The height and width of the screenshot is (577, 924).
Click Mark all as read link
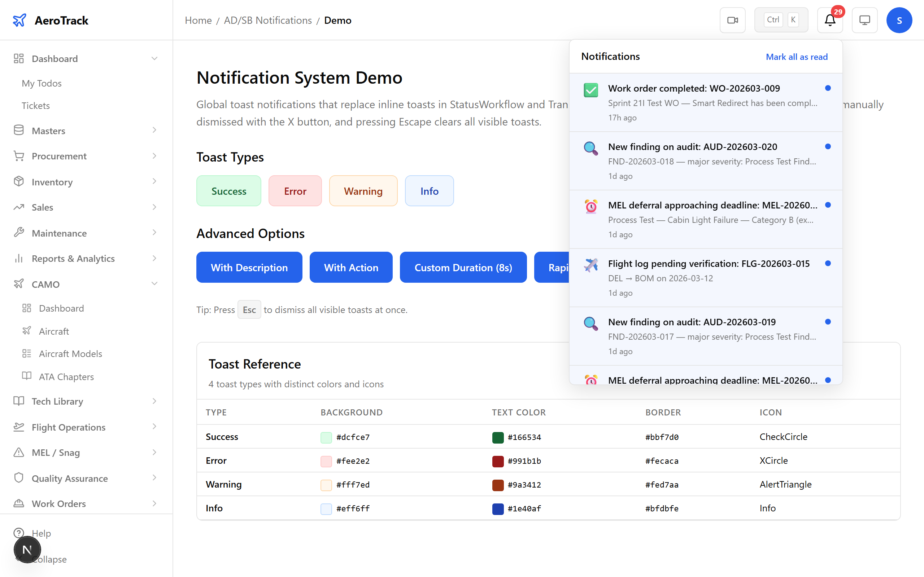coord(797,57)
